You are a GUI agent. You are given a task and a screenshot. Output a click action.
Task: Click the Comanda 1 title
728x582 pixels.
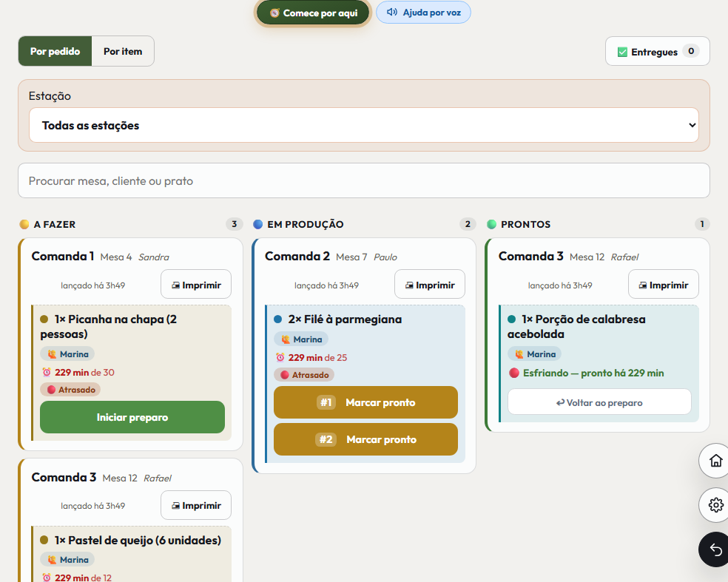63,256
